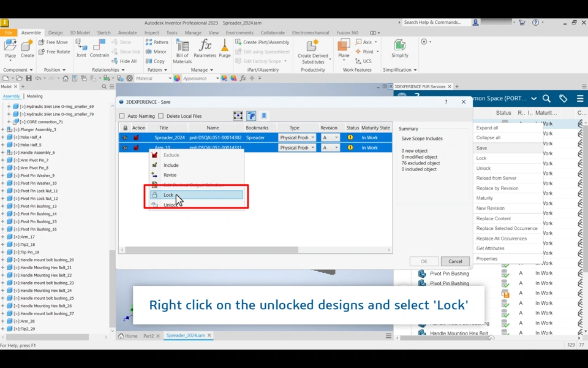588x368 pixels.
Task: Select the Copy components tool
Action: pyautogui.click(x=155, y=61)
